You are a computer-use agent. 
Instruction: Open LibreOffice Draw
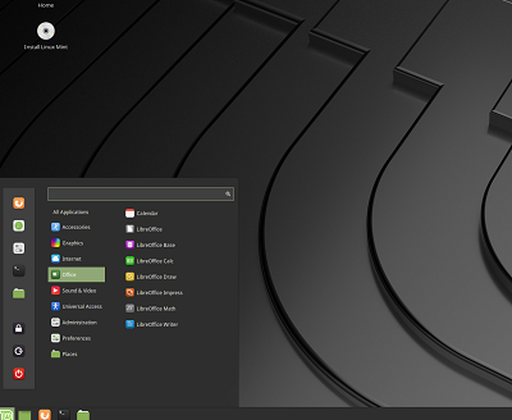coord(155,277)
